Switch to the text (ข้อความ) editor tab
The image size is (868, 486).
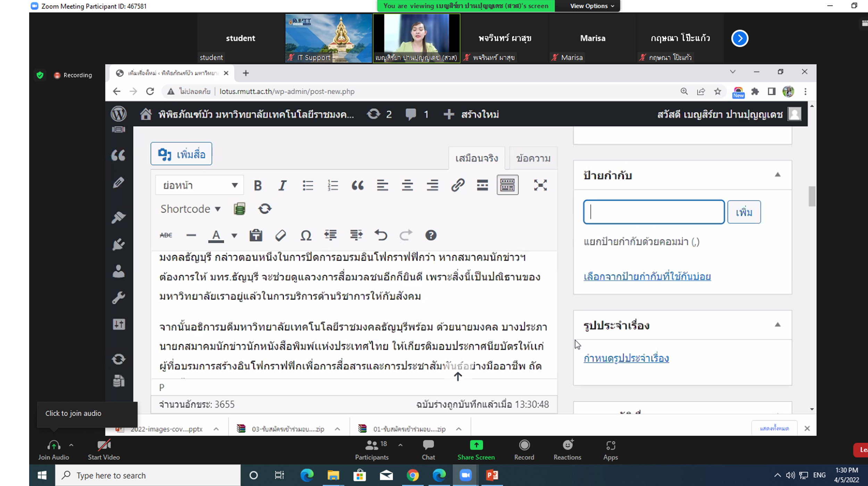533,158
